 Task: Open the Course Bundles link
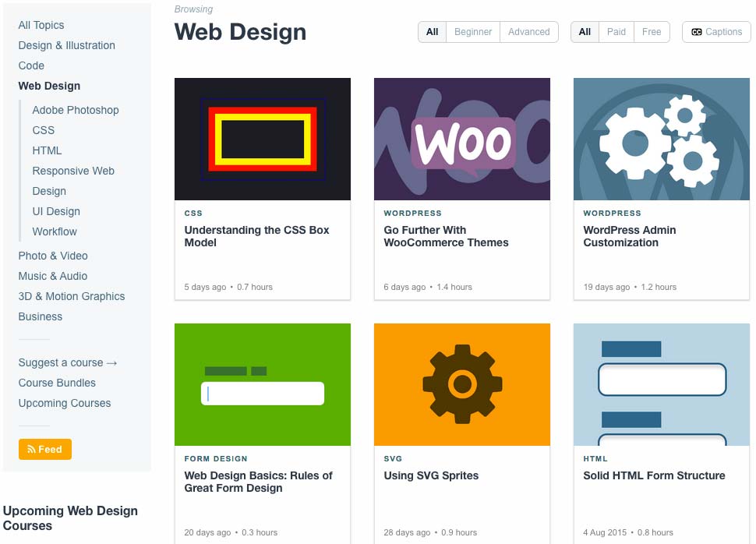57,383
